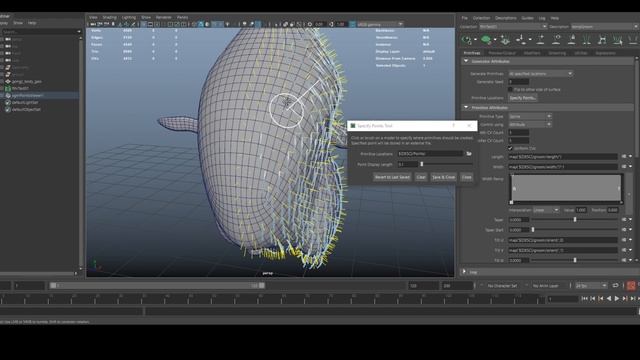This screenshot has height=360, width=640.
Task: Click the loop playback icon near fps dropdown
Action: 616,285
